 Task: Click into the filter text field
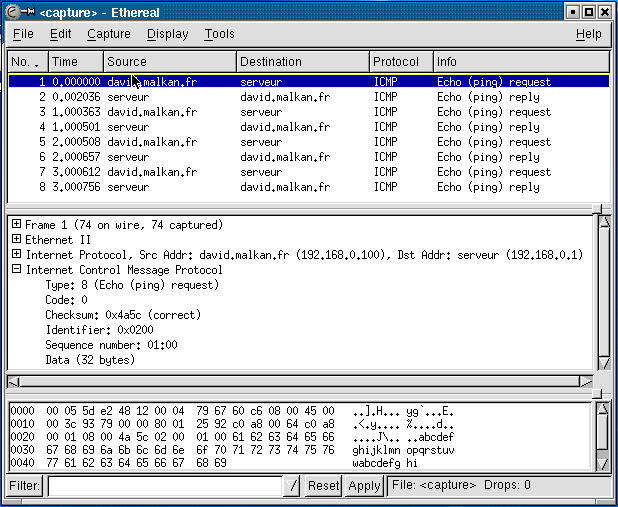click(165, 485)
